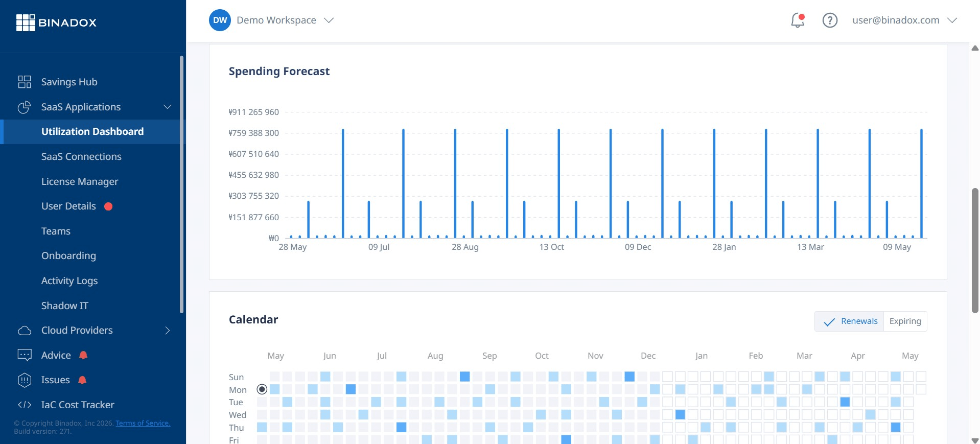Click the ¥303 755 320 axis label
The image size is (980, 444).
point(253,196)
